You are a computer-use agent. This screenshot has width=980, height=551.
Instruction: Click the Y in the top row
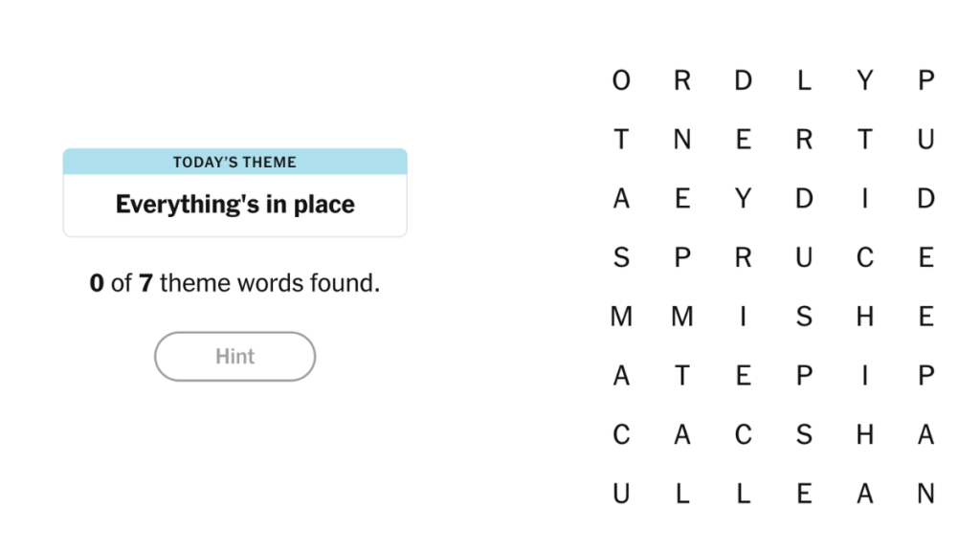865,80
